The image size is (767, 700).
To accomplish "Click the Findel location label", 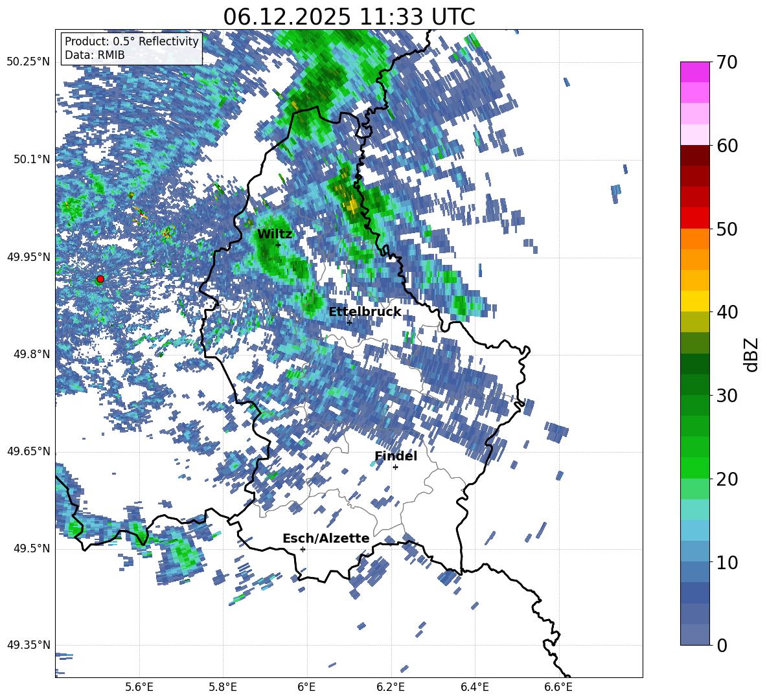I will [396, 456].
